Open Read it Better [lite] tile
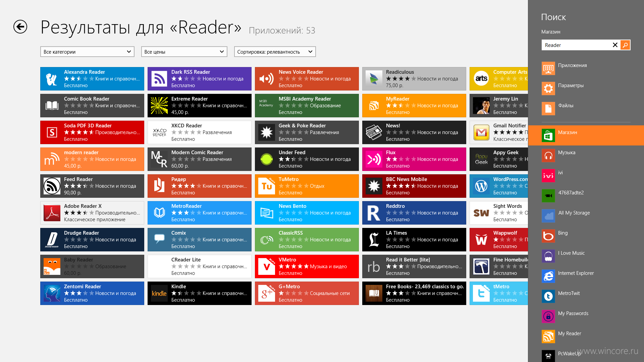The image size is (644, 362). (414, 266)
